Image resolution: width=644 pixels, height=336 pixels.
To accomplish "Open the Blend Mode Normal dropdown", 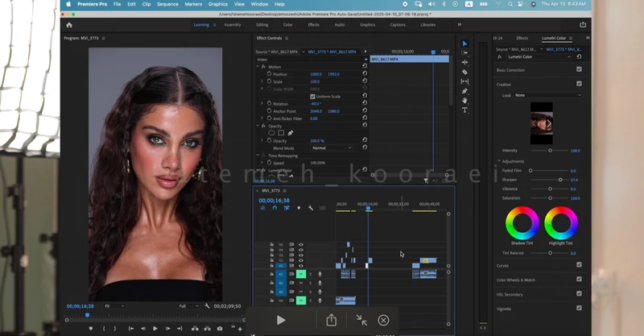I will (x=332, y=148).
